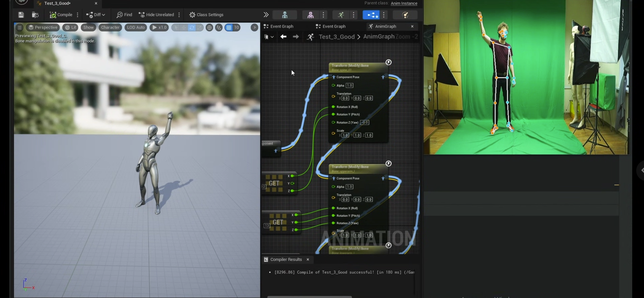This screenshot has width=644, height=298.
Task: Select the AnimGraph tab
Action: click(x=385, y=26)
